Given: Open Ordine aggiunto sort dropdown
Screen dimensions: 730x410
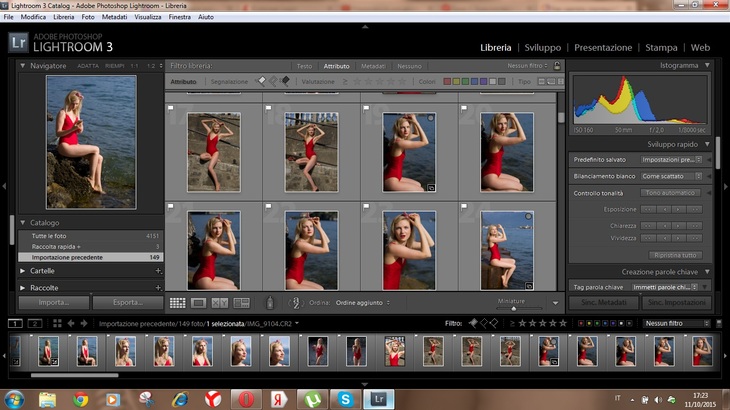Looking at the screenshot, I should pyautogui.click(x=363, y=302).
